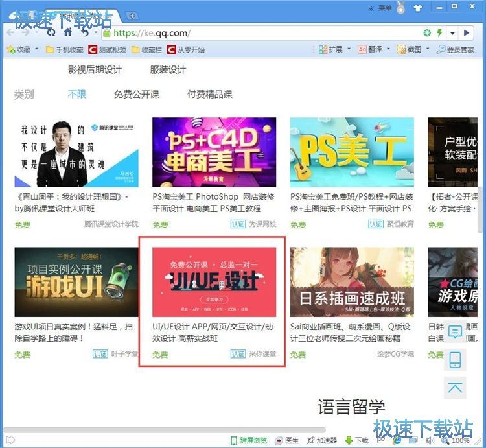Toggle the sound speaker icon in status bar
Screen dimensions: 486x448
pos(430,440)
